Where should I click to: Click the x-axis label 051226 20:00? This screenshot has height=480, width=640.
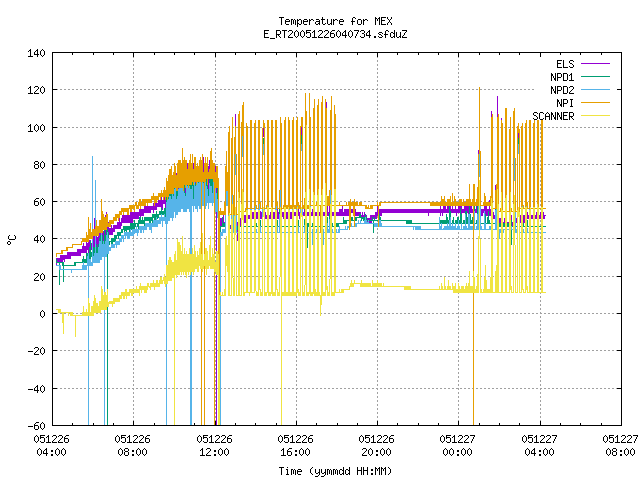tap(376, 445)
